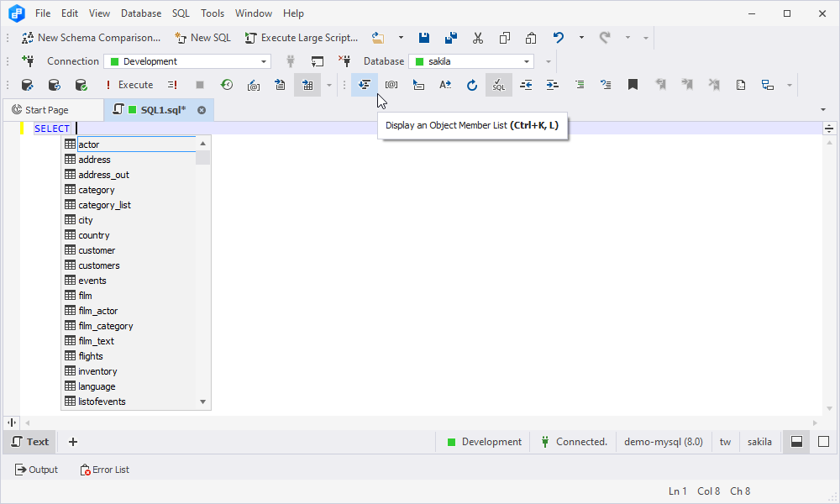Click the Save All icon
This screenshot has width=840, height=504.
point(451,38)
